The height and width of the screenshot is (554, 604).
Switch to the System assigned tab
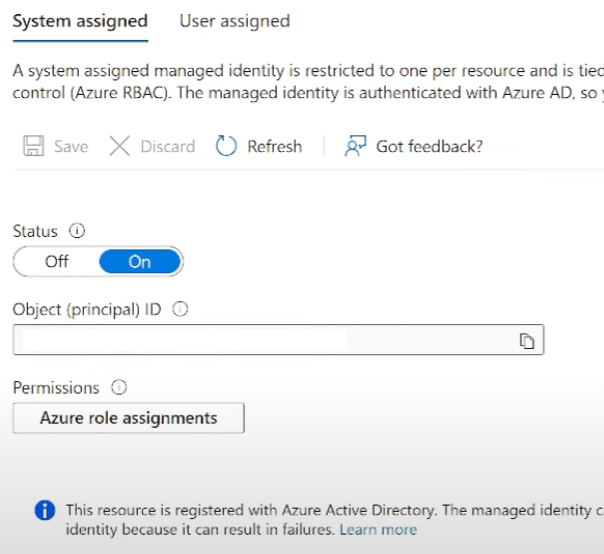(x=80, y=21)
